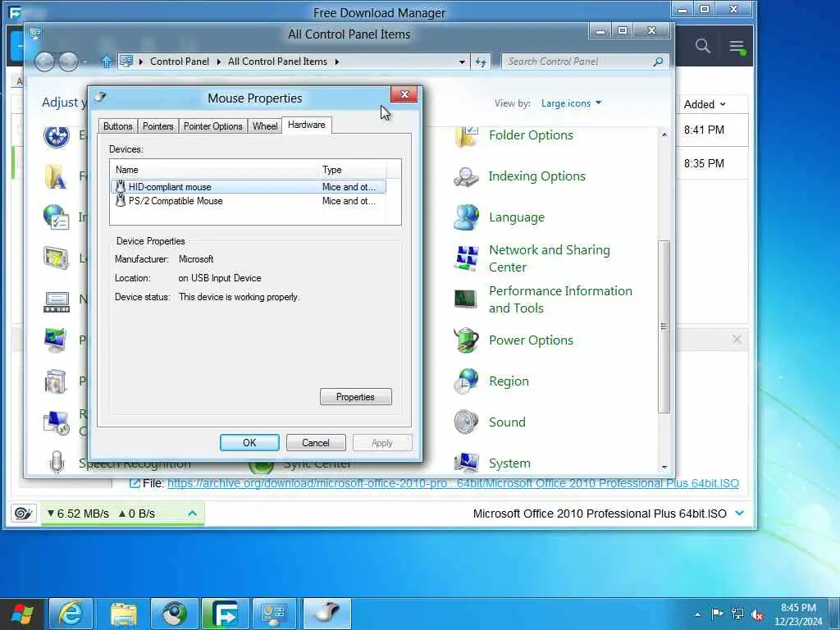
Task: Open the Sound speaker icon
Action: (x=466, y=422)
